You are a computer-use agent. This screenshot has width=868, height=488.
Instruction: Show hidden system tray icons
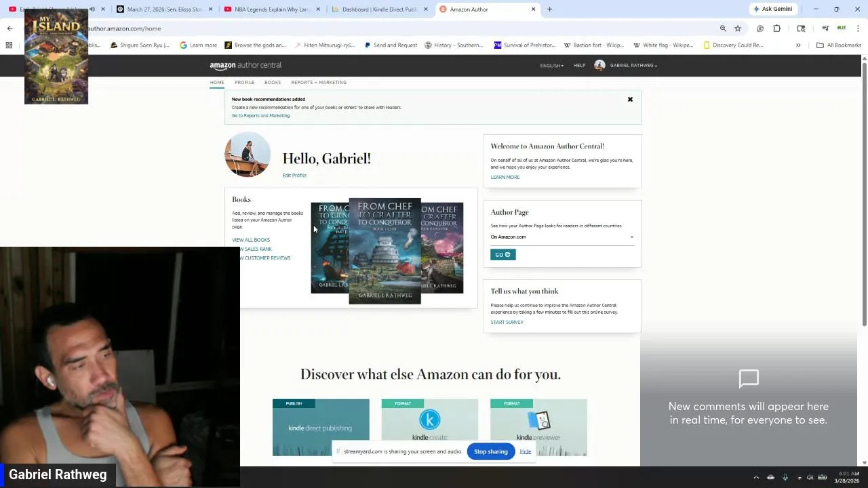point(756,477)
